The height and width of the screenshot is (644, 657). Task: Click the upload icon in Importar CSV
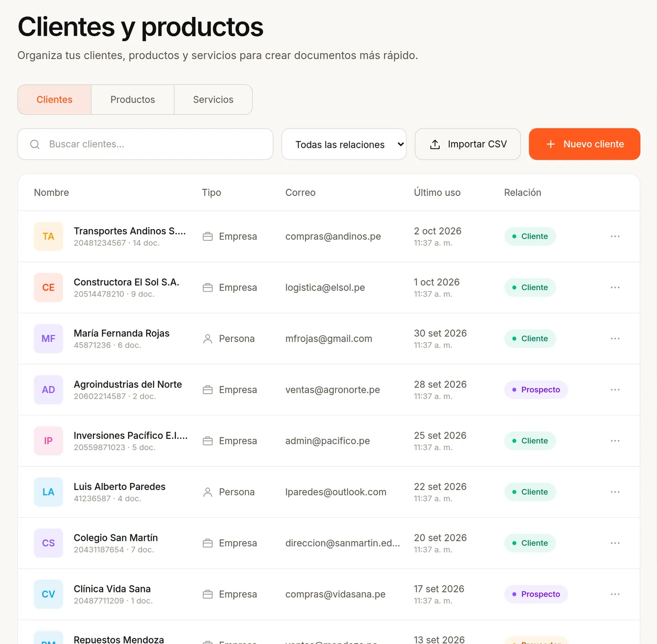point(435,144)
